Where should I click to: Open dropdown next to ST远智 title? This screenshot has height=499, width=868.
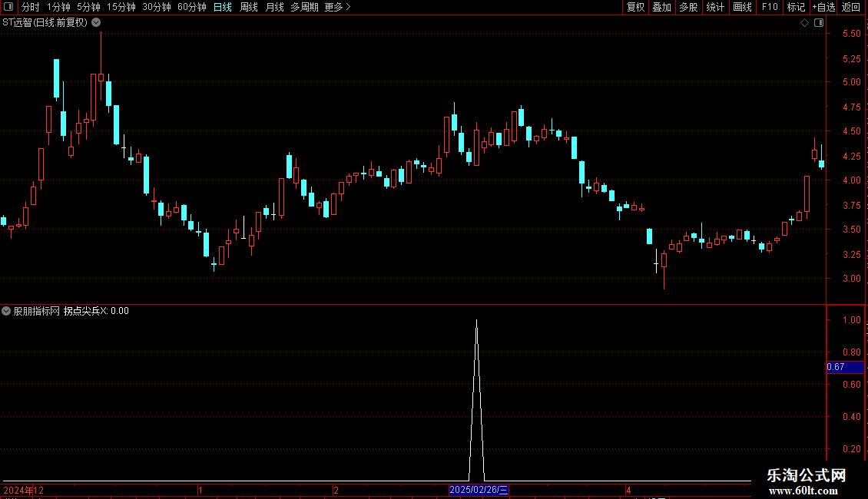coord(96,23)
